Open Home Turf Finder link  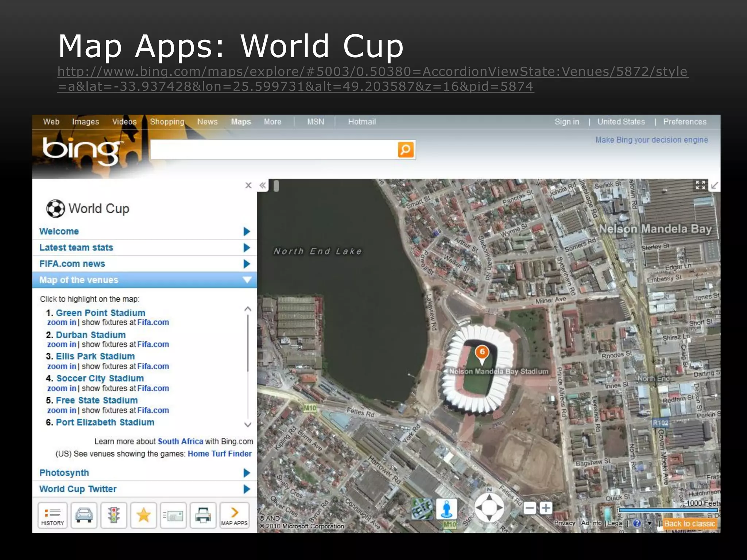pos(220,454)
